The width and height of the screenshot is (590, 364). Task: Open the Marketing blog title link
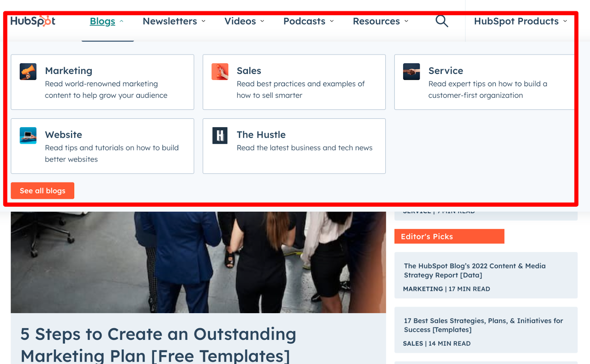coord(69,71)
